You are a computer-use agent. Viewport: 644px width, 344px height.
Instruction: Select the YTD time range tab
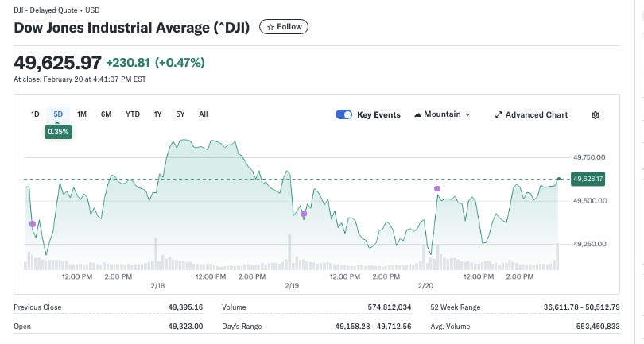pyautogui.click(x=133, y=114)
